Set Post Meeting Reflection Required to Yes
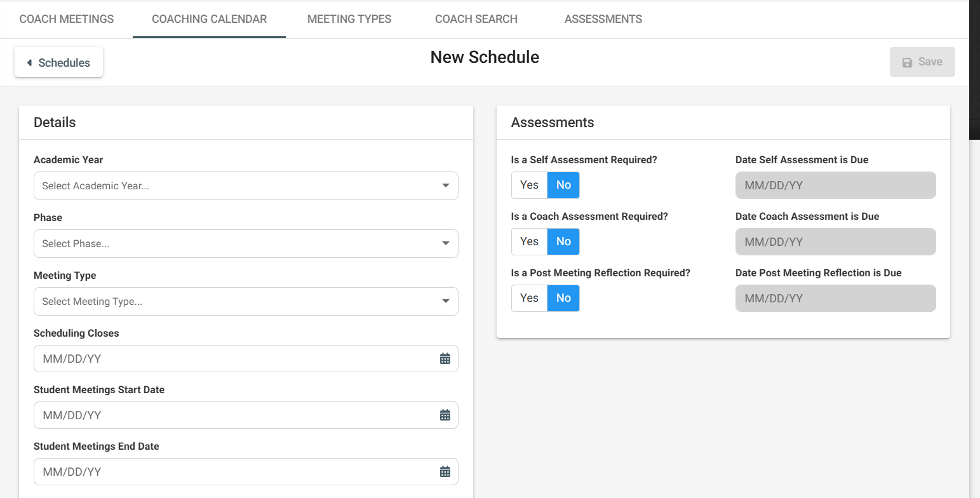This screenshot has height=498, width=980. point(529,298)
